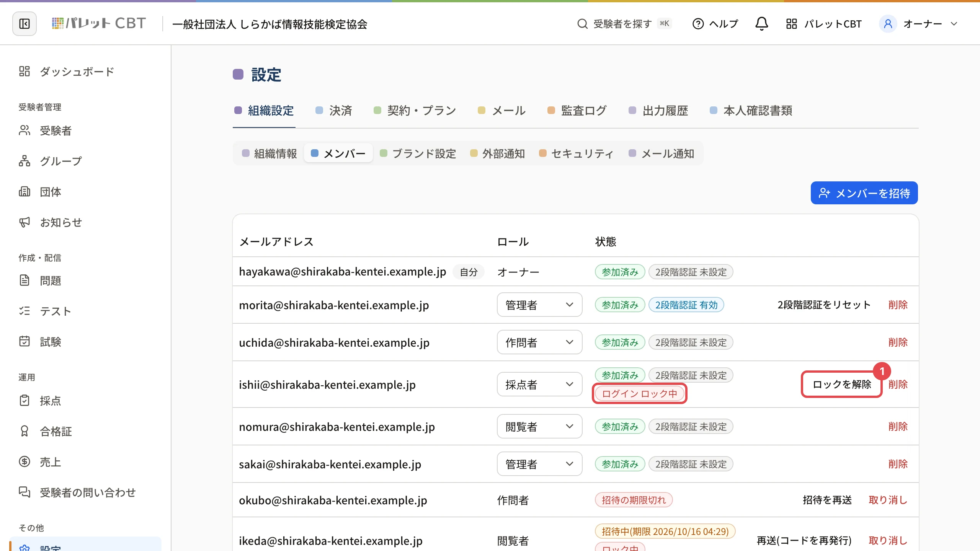
Task: Open 売上 in sidebar
Action: pyautogui.click(x=40, y=462)
